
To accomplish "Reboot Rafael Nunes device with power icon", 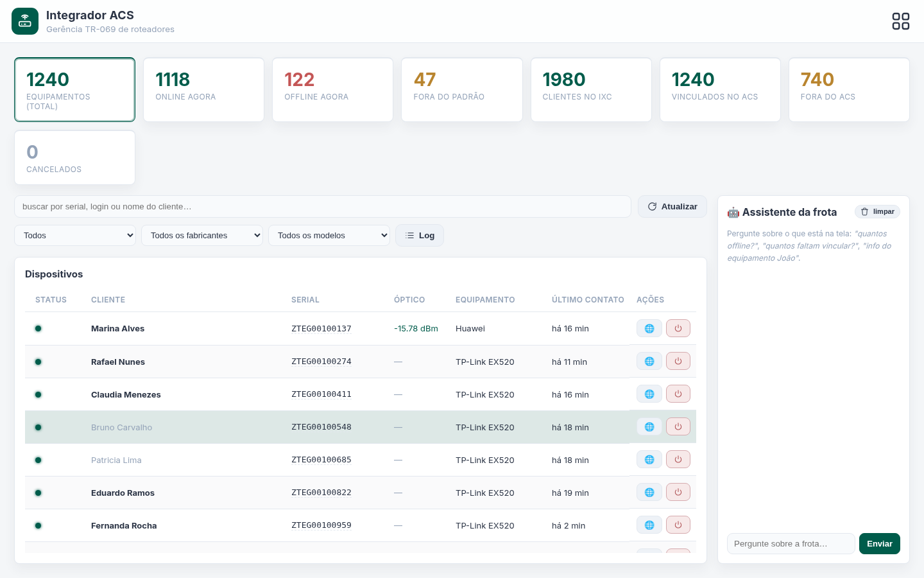I will (678, 361).
